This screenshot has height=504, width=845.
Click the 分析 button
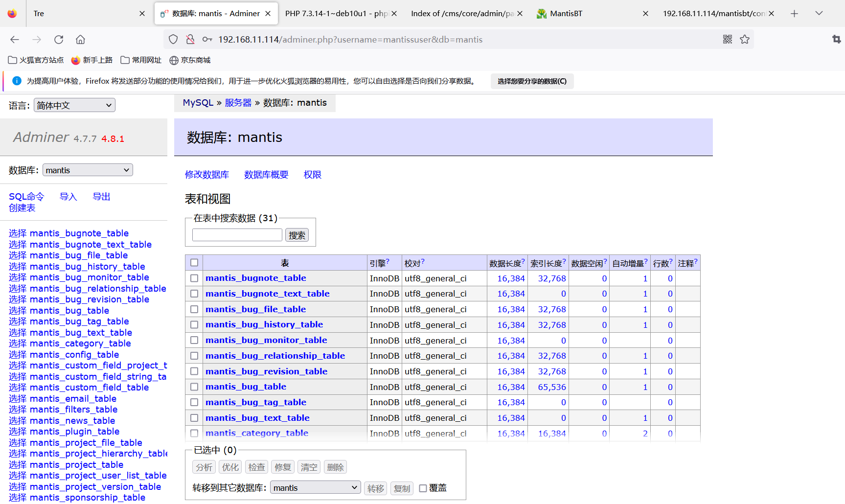(x=204, y=467)
